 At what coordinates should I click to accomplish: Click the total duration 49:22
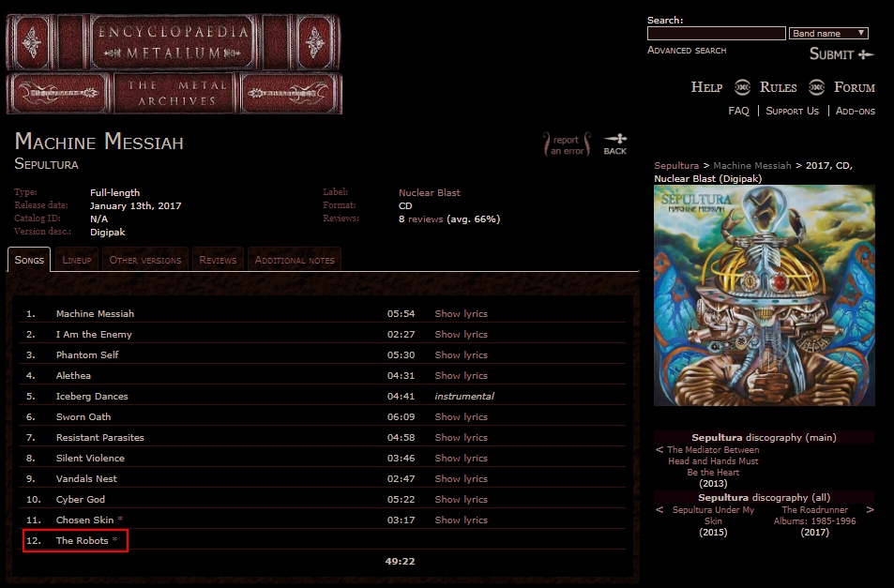pyautogui.click(x=400, y=561)
